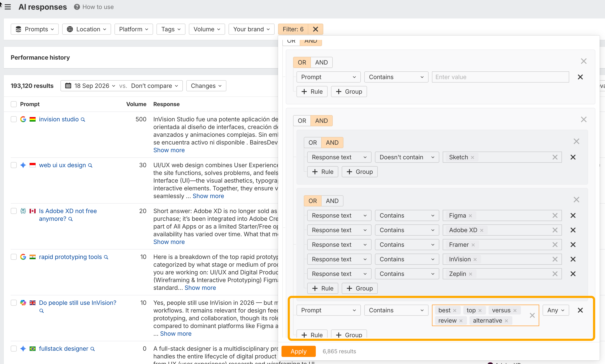Open the Any match-mode dropdown
This screenshot has height=364, width=605.
click(556, 310)
